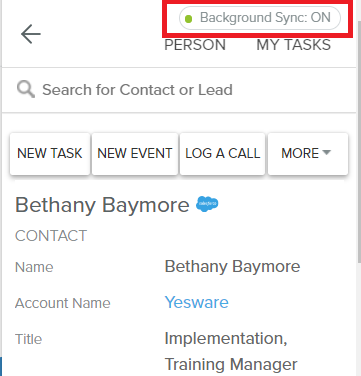Open the MORE dropdown menu

click(308, 153)
